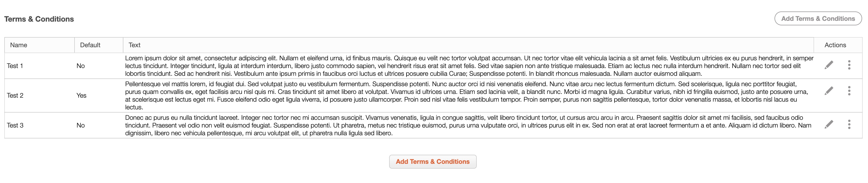
Task: Select the Test 2 name cell
Action: (x=15, y=96)
